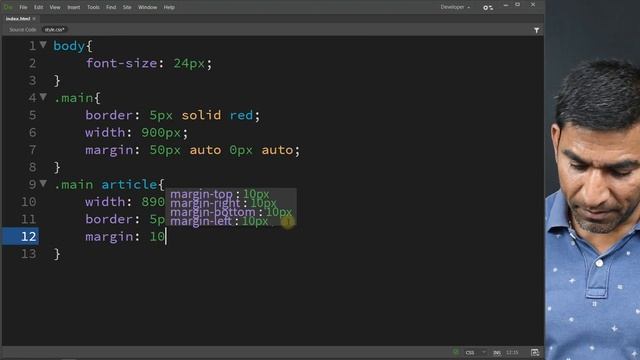Click the filter icon above the code editor
The width and height of the screenshot is (640, 360).
536,30
